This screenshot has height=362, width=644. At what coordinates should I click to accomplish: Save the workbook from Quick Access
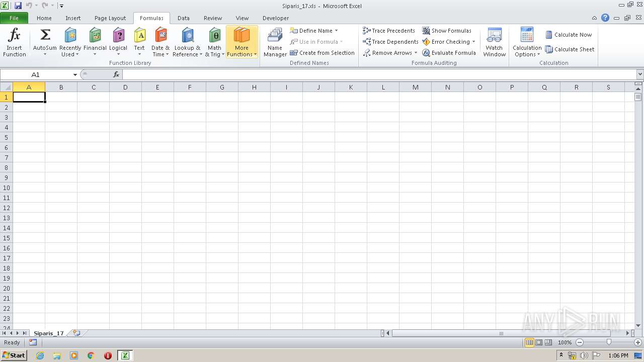click(x=18, y=6)
